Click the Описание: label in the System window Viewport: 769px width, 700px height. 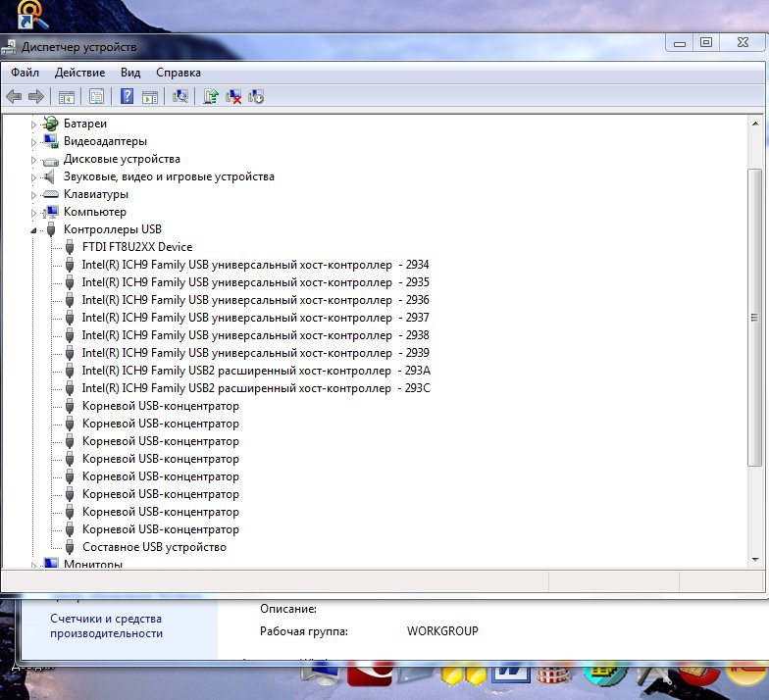pos(288,609)
